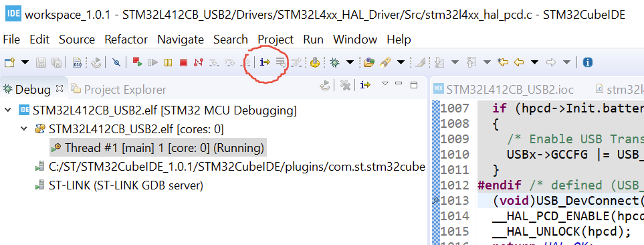Switch to the Project Explorer tab
644x245 pixels.
pyautogui.click(x=119, y=89)
